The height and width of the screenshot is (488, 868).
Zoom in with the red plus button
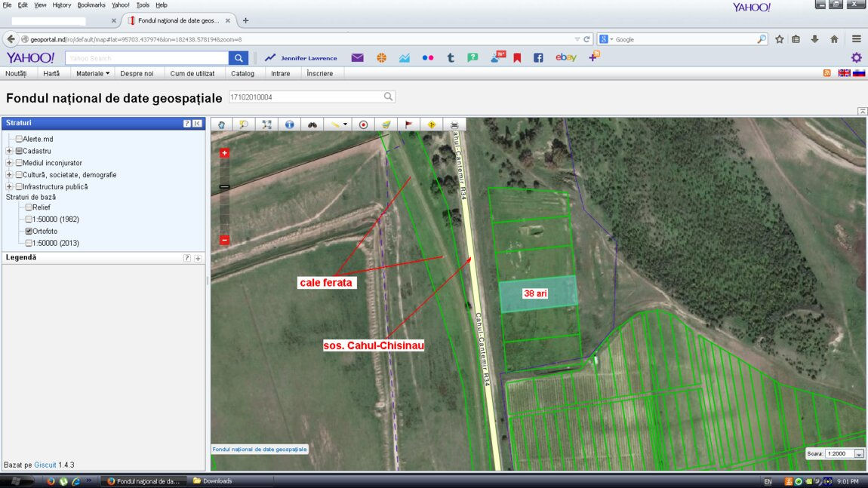[x=224, y=152]
